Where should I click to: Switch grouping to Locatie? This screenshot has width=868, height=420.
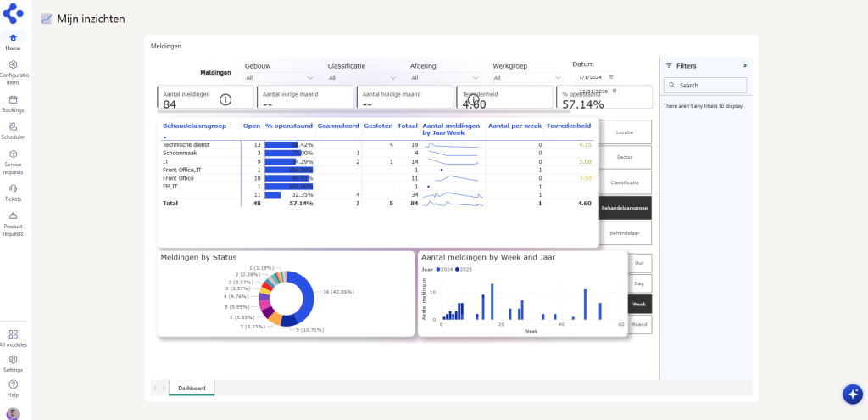coord(626,132)
